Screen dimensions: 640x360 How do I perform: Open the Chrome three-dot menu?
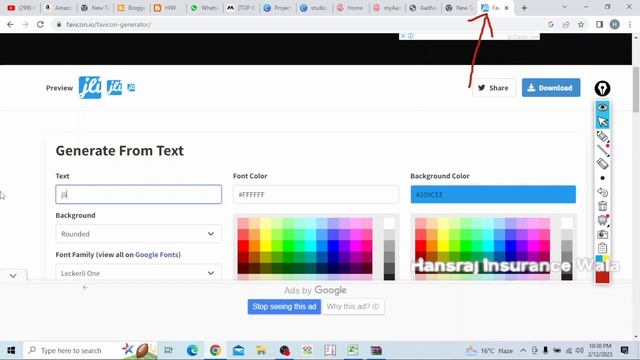click(x=630, y=24)
